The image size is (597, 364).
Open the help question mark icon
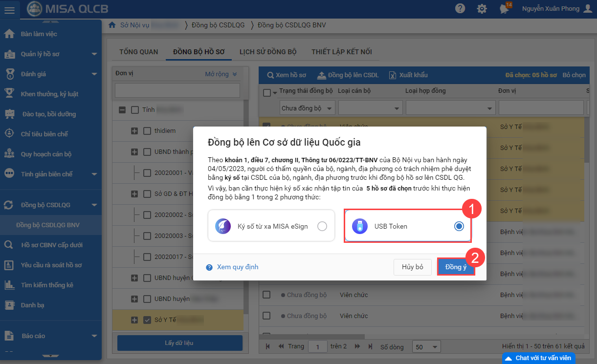point(460,9)
